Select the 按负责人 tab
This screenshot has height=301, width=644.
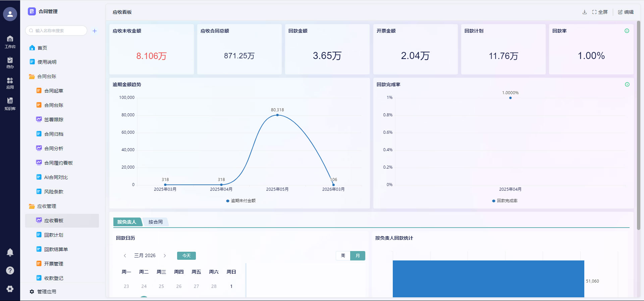(127, 222)
